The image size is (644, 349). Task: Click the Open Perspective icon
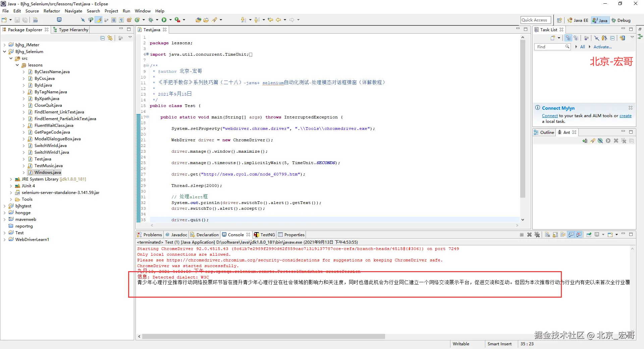(559, 20)
